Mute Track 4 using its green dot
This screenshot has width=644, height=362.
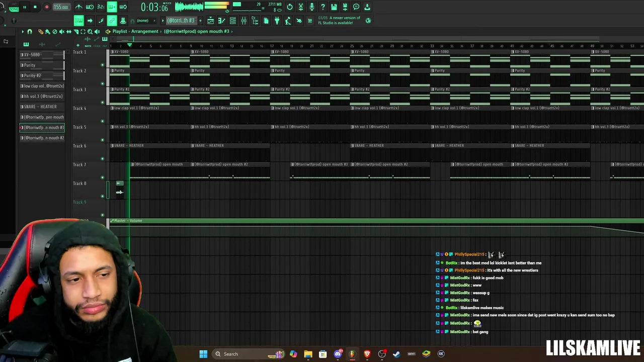tap(103, 121)
